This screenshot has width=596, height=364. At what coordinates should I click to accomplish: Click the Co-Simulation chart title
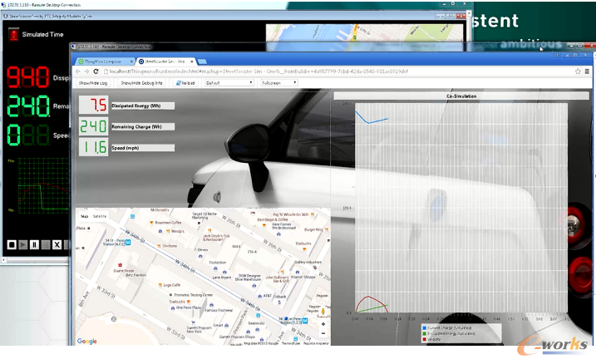pyautogui.click(x=461, y=96)
